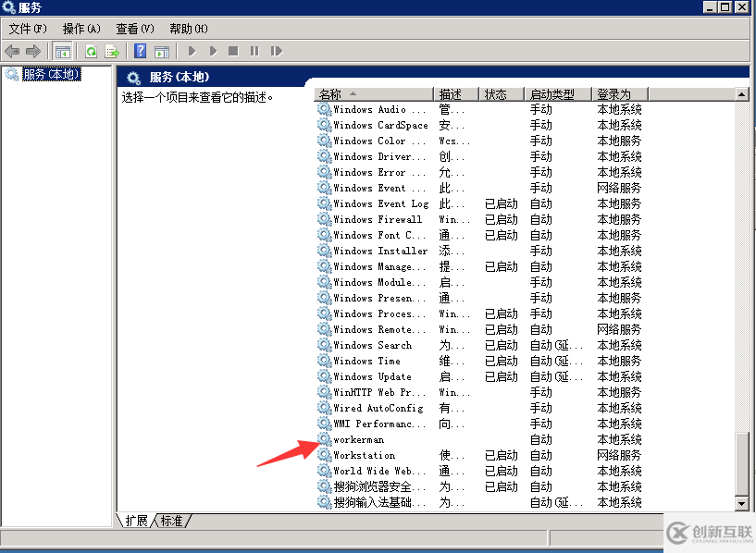
Task: Click the Stop Service square icon
Action: 233,51
